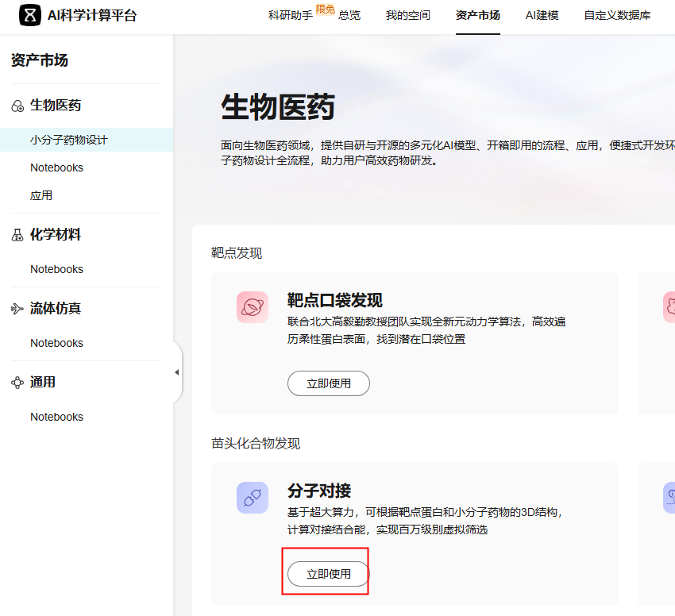Open Notebooks under 流体仿真
Viewport: 675px width, 616px height.
pos(56,343)
